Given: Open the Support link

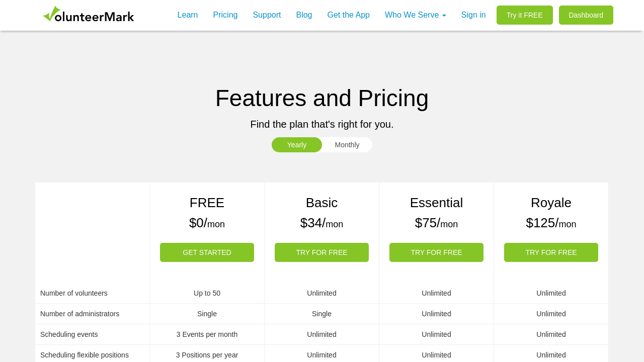Looking at the screenshot, I should point(267,15).
